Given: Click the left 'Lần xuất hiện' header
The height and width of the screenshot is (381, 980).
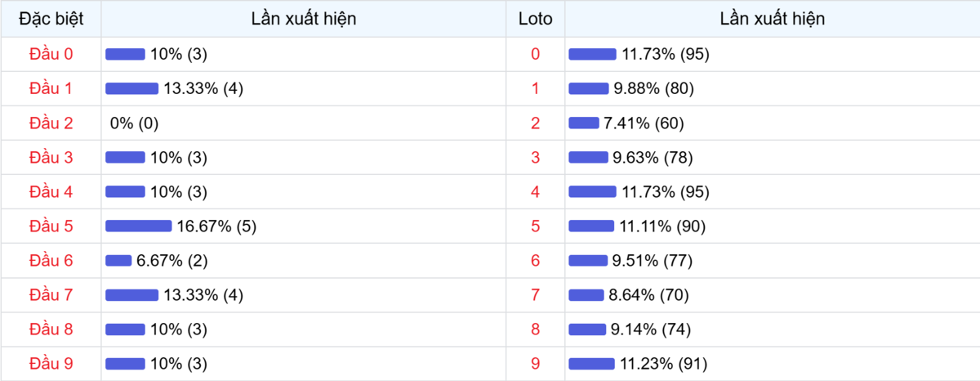Looking at the screenshot, I should point(304,19).
